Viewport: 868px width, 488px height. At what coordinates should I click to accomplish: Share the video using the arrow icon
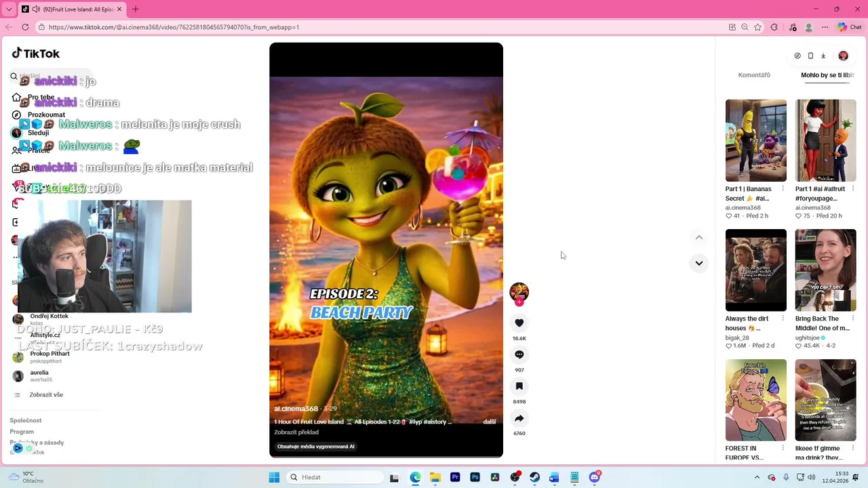pos(519,418)
